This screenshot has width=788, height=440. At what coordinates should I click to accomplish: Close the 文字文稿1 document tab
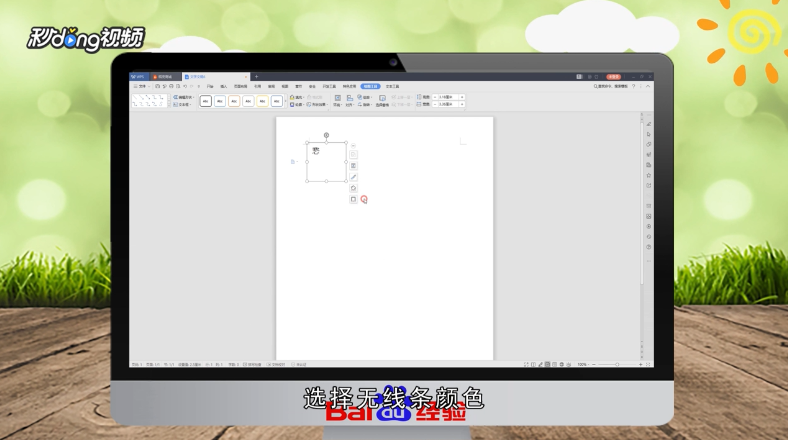pos(246,77)
